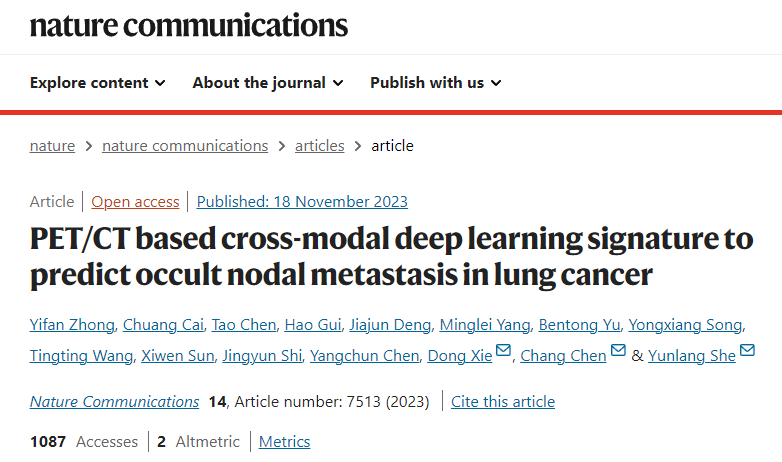
Task: Click the envelope icon beside Yunlang She
Action: [x=747, y=351]
